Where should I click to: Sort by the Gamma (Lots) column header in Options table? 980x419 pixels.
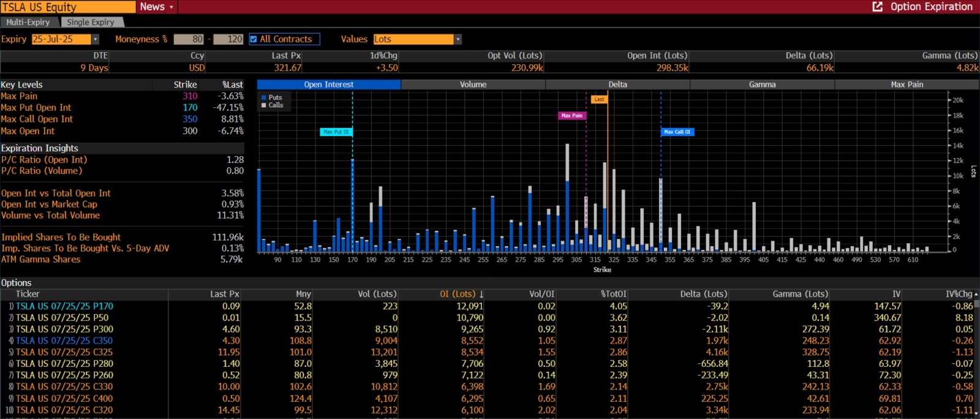[801, 294]
